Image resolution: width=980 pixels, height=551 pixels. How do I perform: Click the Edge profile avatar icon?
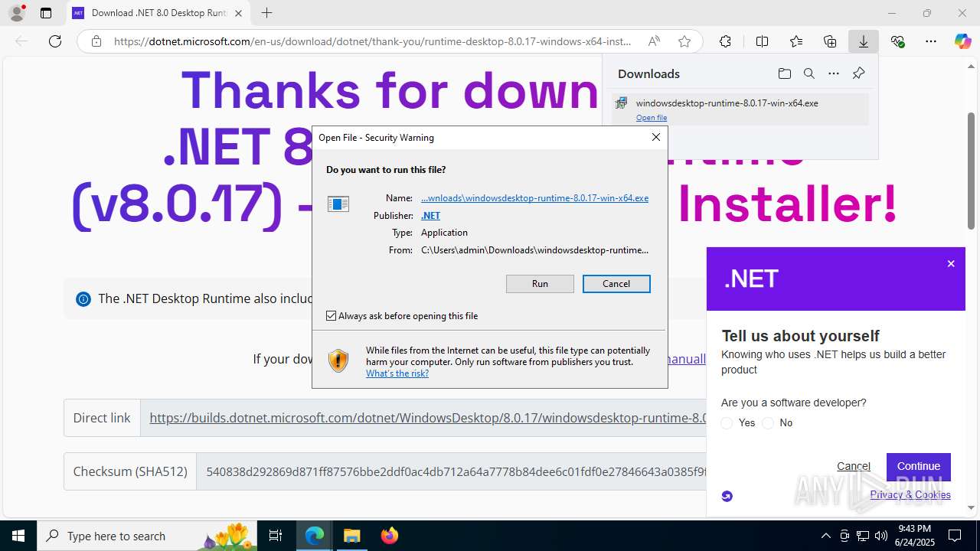(x=17, y=13)
